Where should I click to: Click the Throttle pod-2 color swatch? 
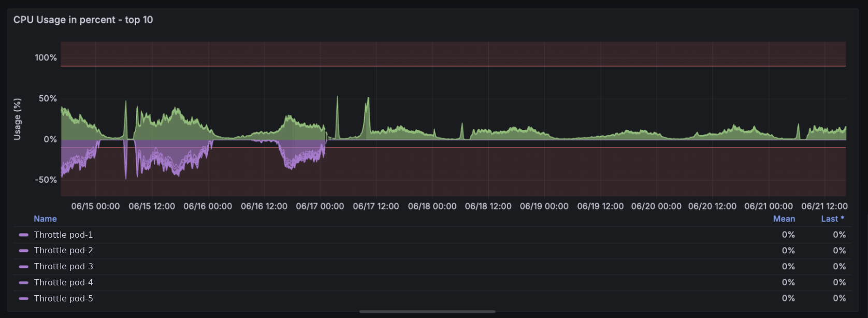click(23, 251)
